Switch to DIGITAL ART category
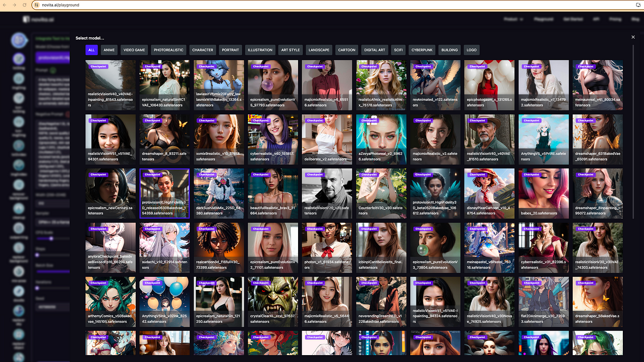644x362 pixels. click(x=374, y=50)
